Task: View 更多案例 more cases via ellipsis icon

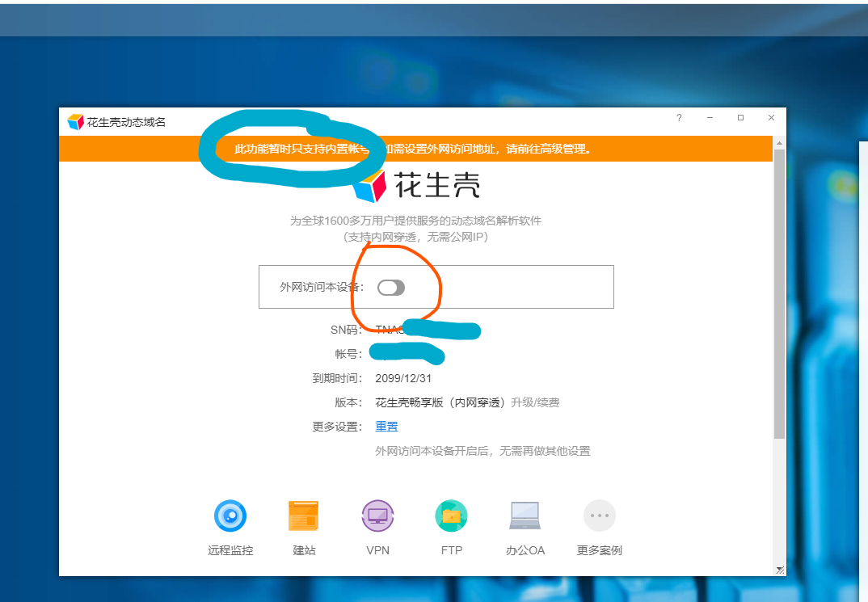Action: click(x=599, y=516)
